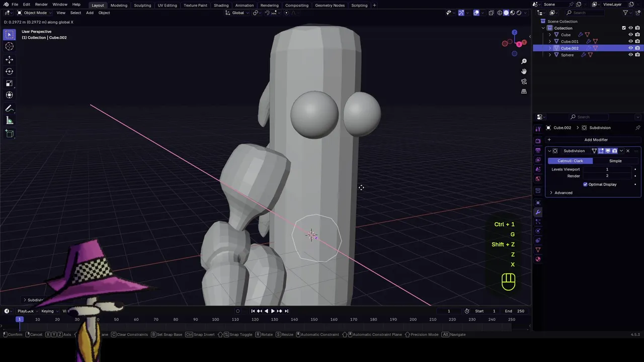Screen dimensions: 644x362
Task: Open the Keying dropdown in the timeline
Action: (x=49, y=311)
